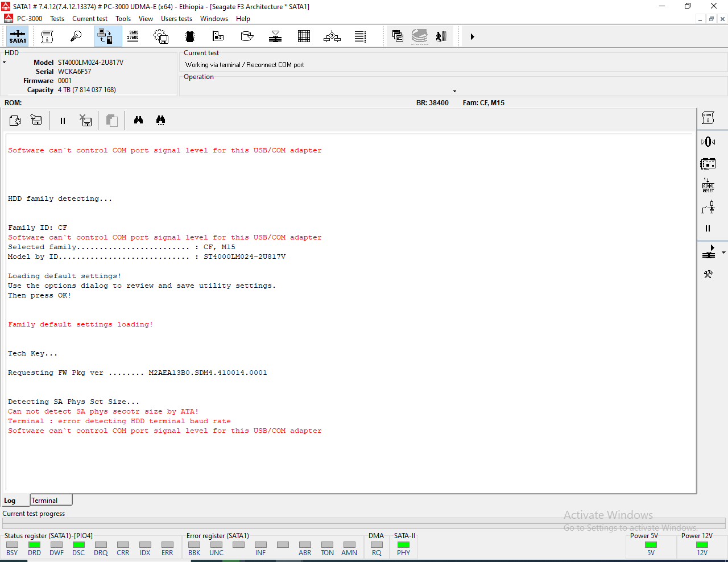728x562 pixels.
Task: Click the 'Requesting FW Pkg ver' log line
Action: click(137, 373)
